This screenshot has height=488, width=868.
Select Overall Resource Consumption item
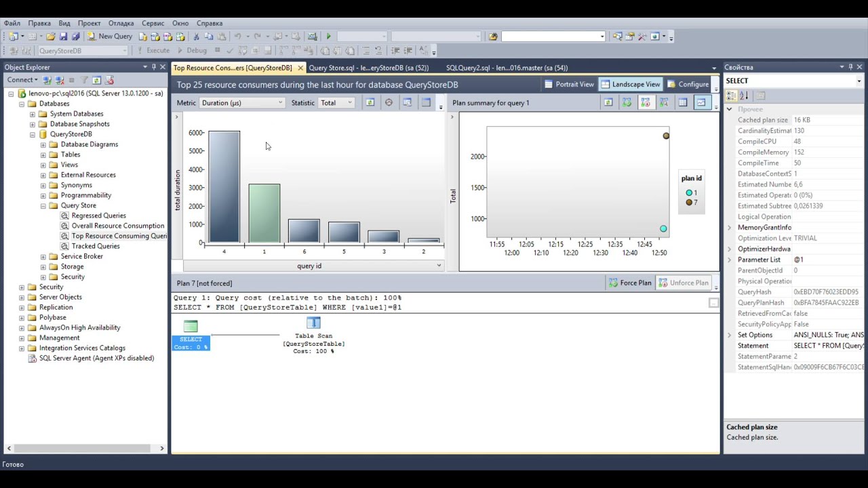click(x=117, y=226)
